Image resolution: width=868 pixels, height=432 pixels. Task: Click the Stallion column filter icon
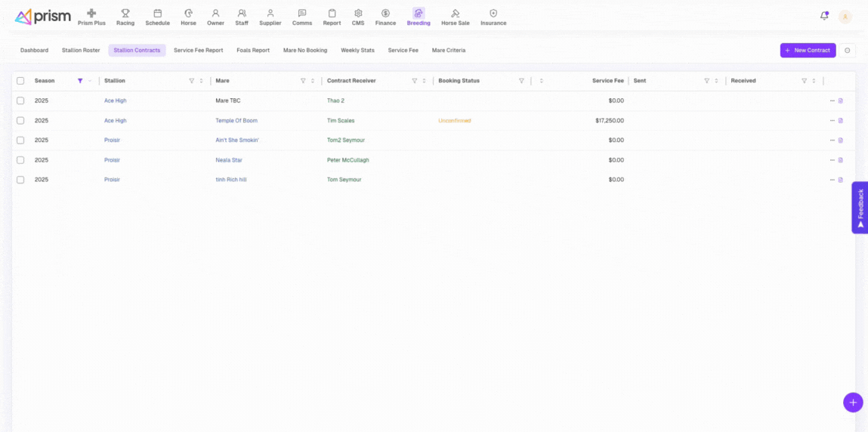coord(191,81)
